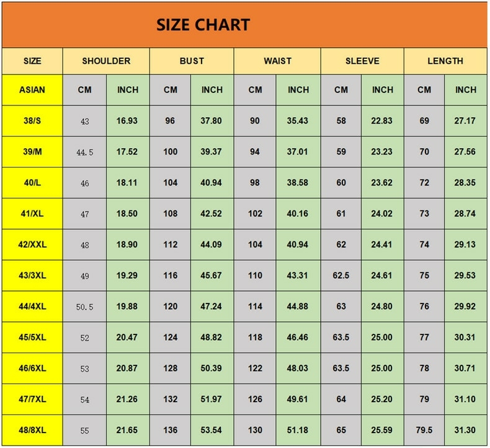The height and width of the screenshot is (448, 490).
Task: Select the 40.94 bust inch cell
Action: pyautogui.click(x=212, y=182)
